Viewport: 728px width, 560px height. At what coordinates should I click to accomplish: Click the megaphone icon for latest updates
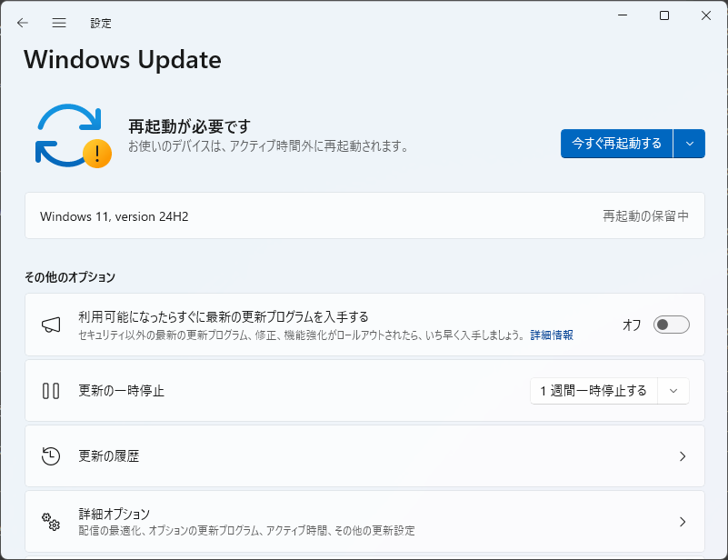click(x=51, y=325)
